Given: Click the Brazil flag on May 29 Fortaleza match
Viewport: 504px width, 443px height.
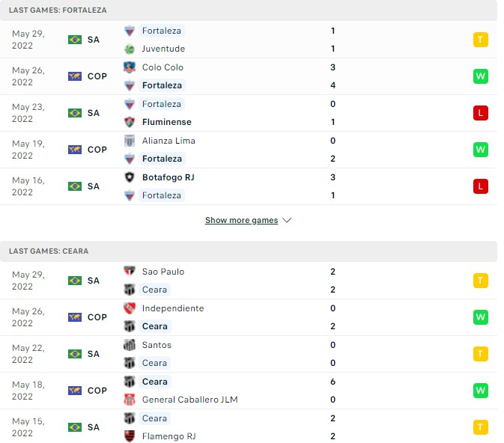Looking at the screenshot, I should (75, 40).
